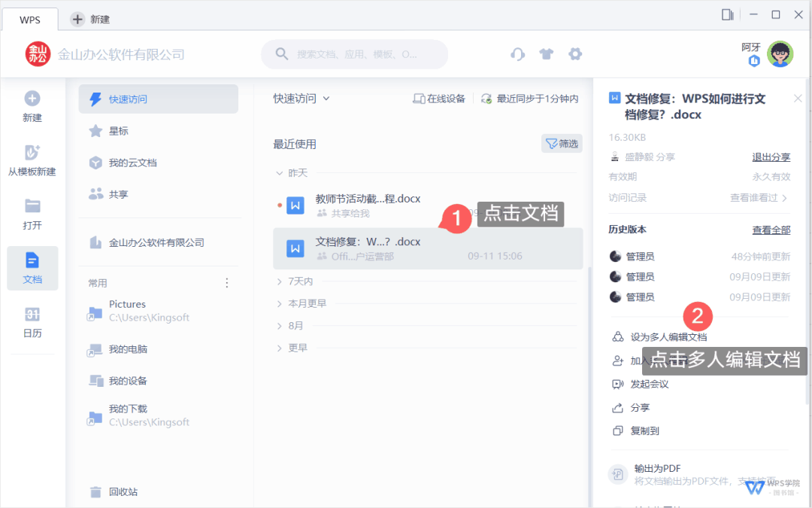Click the 金山办公 company logo

click(x=38, y=54)
